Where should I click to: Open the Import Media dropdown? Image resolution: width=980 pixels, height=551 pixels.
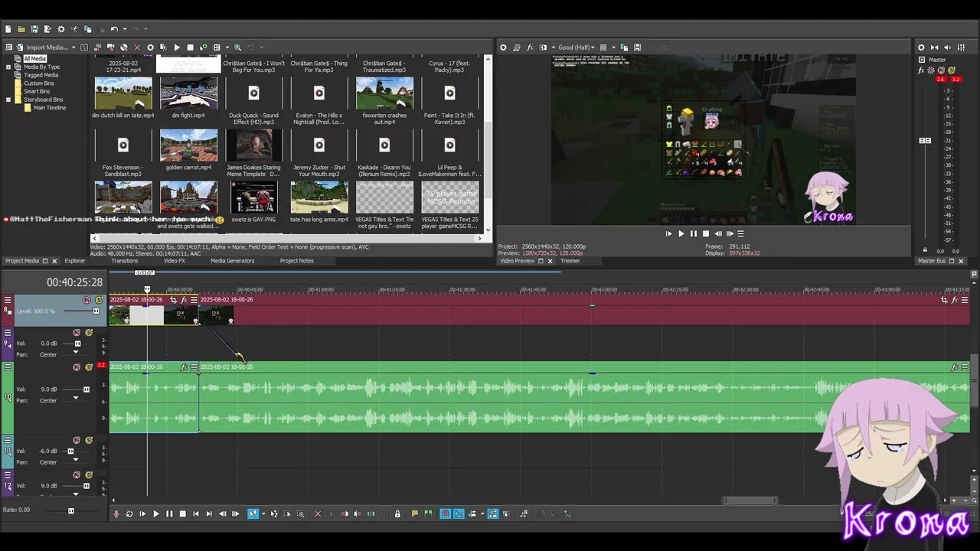click(73, 47)
